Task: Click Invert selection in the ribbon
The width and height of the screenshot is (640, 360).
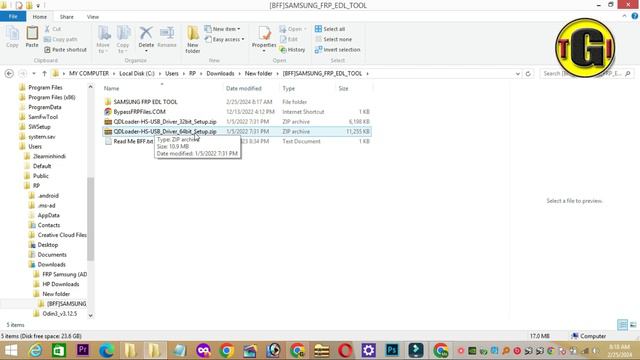Action: click(337, 49)
